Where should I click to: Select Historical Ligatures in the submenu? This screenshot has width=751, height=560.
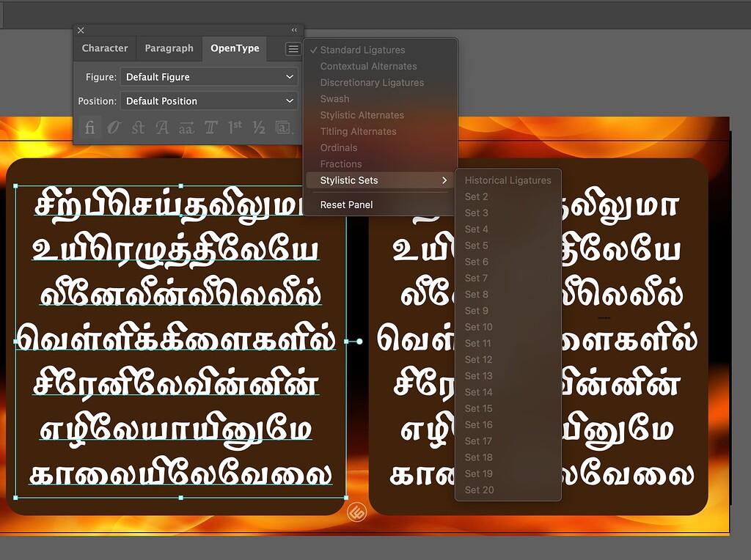tap(508, 180)
